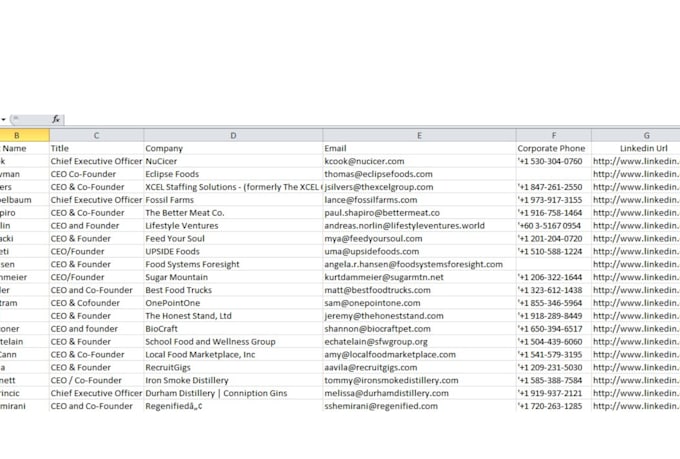Viewport: 680px width, 459px height.
Task: Click email jsilvers@thexcelgroup.com
Action: 379,187
